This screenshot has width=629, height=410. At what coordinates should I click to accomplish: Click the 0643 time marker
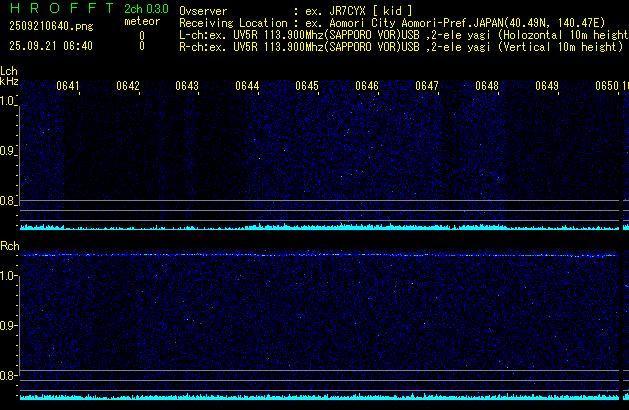coord(187,86)
